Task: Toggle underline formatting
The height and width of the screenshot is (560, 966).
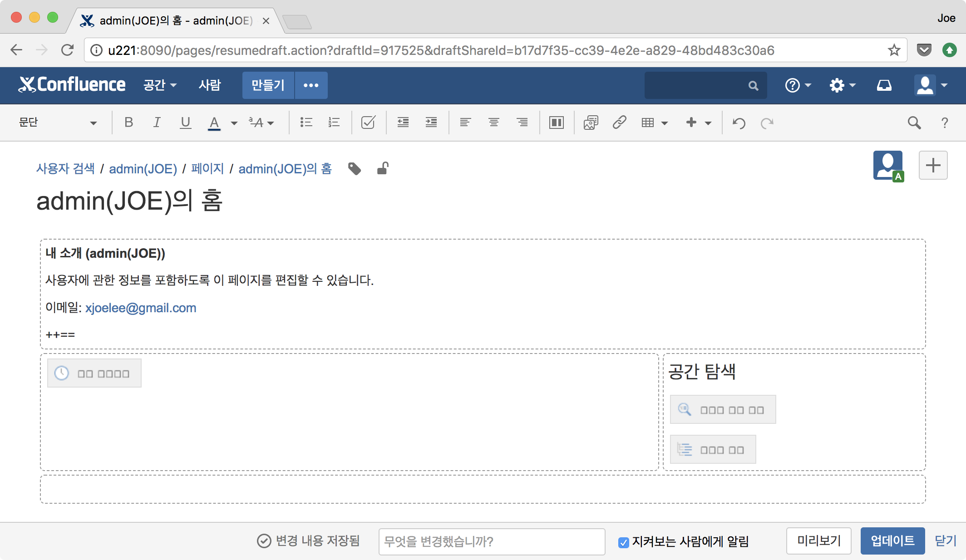Action: [x=185, y=123]
